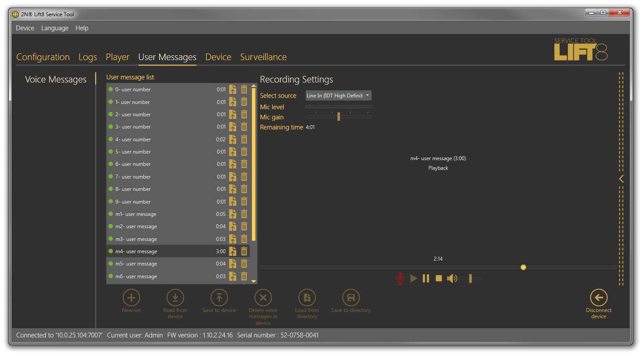The height and width of the screenshot is (355, 644).
Task: Upload file for m6- user message
Action: click(233, 276)
